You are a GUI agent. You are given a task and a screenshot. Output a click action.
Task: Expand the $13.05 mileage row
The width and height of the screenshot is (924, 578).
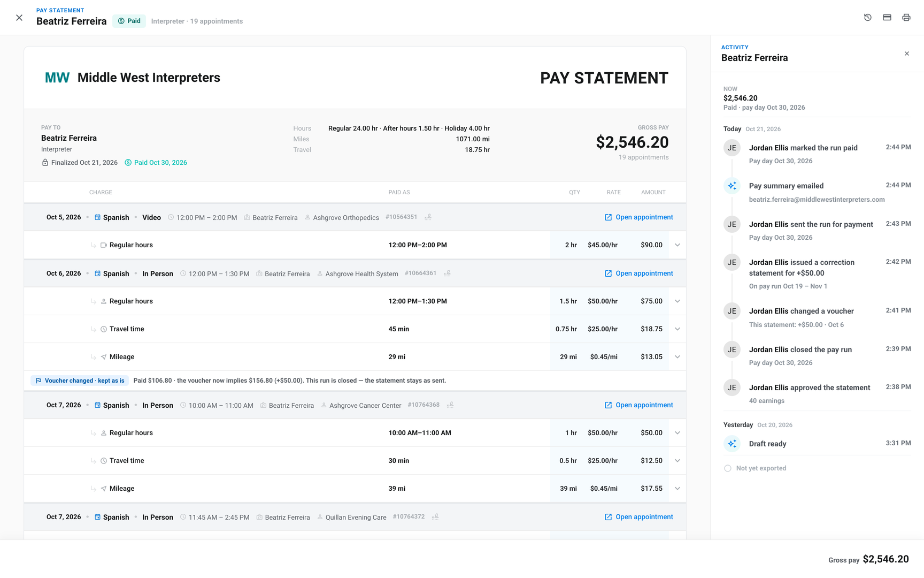pos(677,357)
